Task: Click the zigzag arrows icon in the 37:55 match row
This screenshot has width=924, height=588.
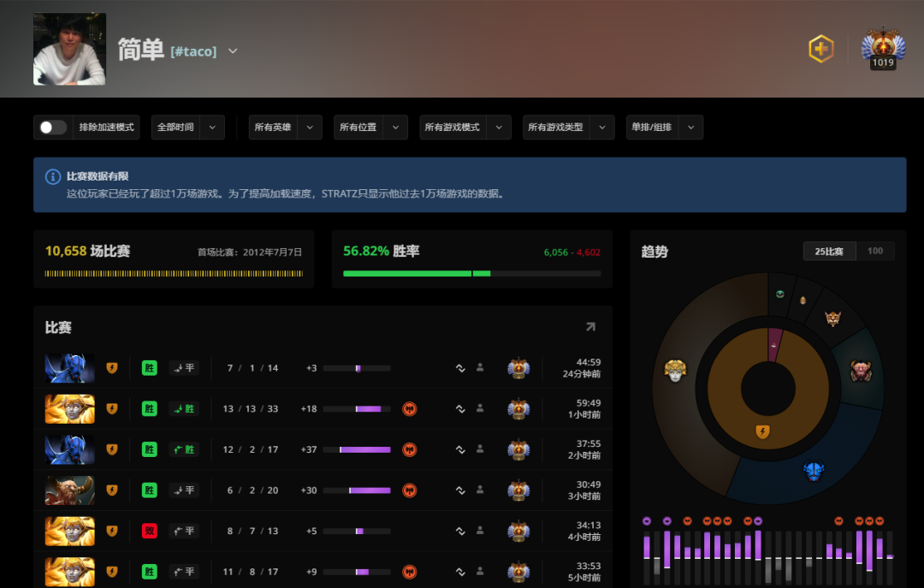Action: (460, 449)
